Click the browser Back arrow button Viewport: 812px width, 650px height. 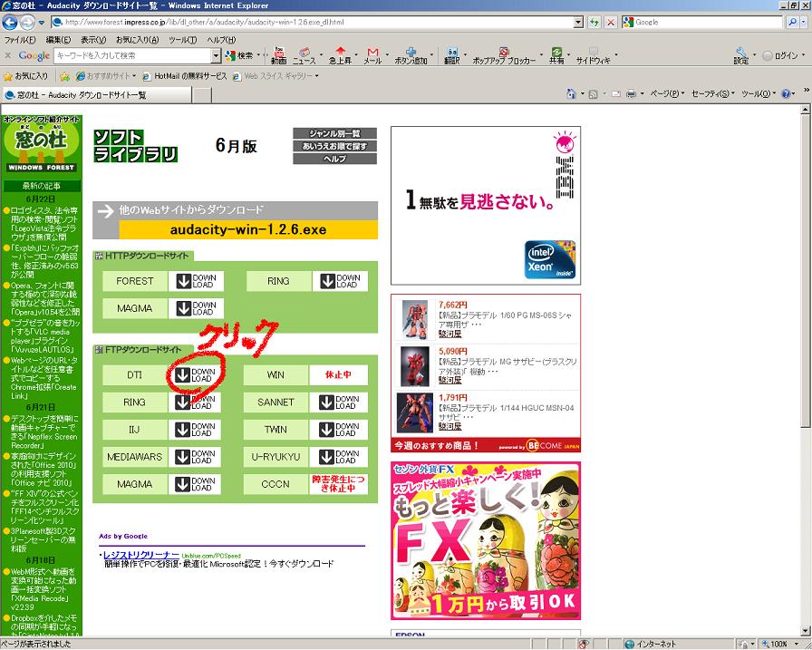coord(10,23)
